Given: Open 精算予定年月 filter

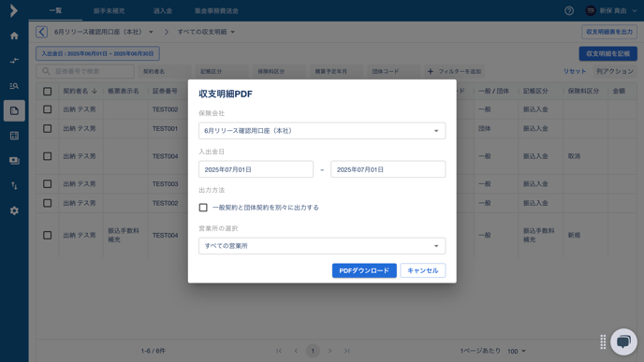Looking at the screenshot, I should pos(336,71).
